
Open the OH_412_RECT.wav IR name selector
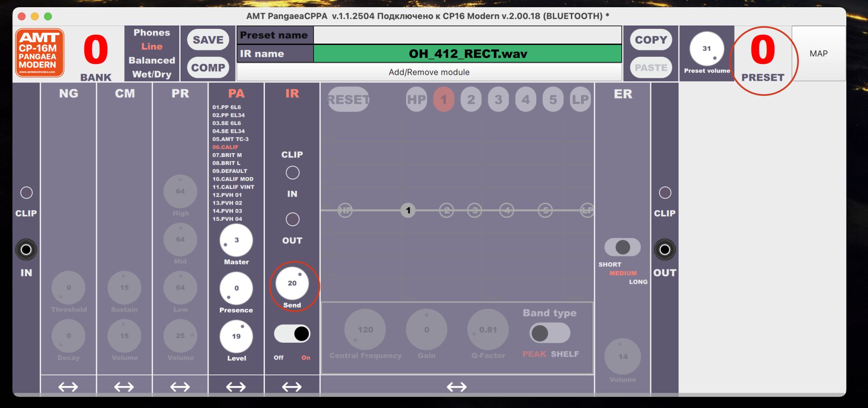[x=467, y=54]
